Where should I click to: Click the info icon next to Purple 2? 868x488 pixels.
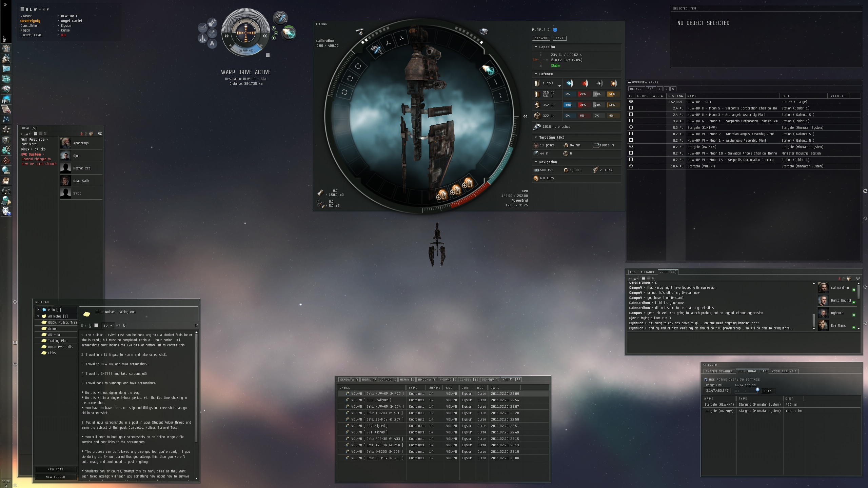coord(555,30)
